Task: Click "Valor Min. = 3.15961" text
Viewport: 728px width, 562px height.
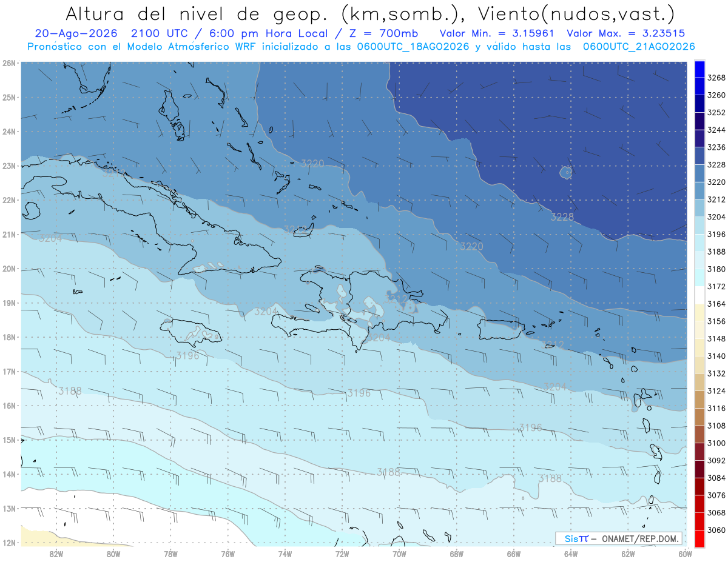Action: (x=497, y=33)
